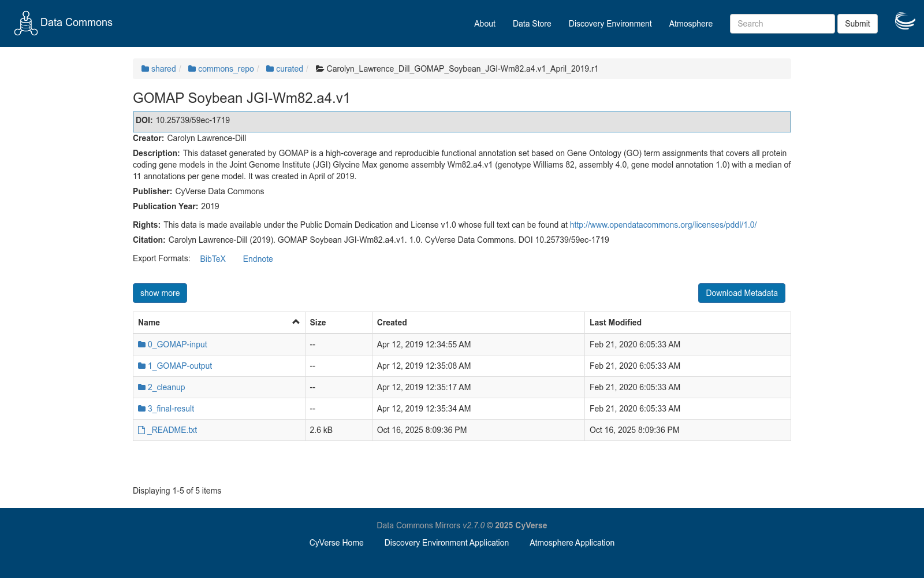Click the show more button
The width and height of the screenshot is (924, 578).
point(160,293)
